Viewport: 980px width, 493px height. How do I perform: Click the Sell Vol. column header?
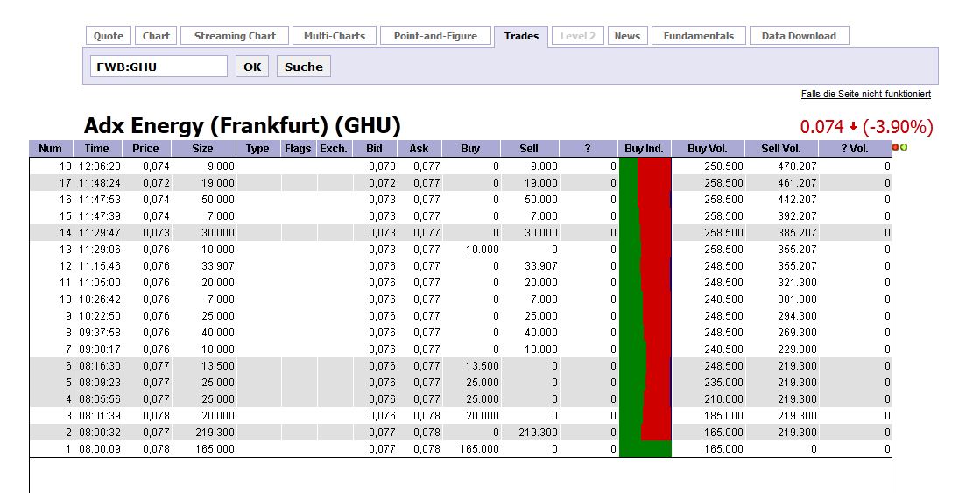coord(781,149)
